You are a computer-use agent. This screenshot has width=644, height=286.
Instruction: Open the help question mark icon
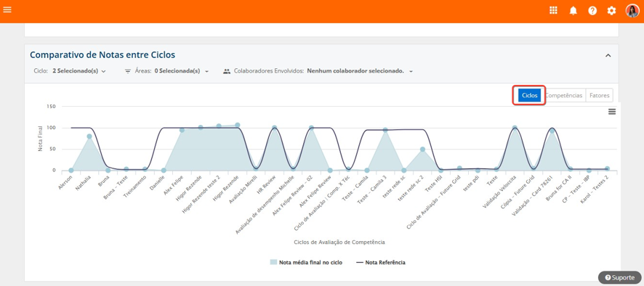point(592,11)
